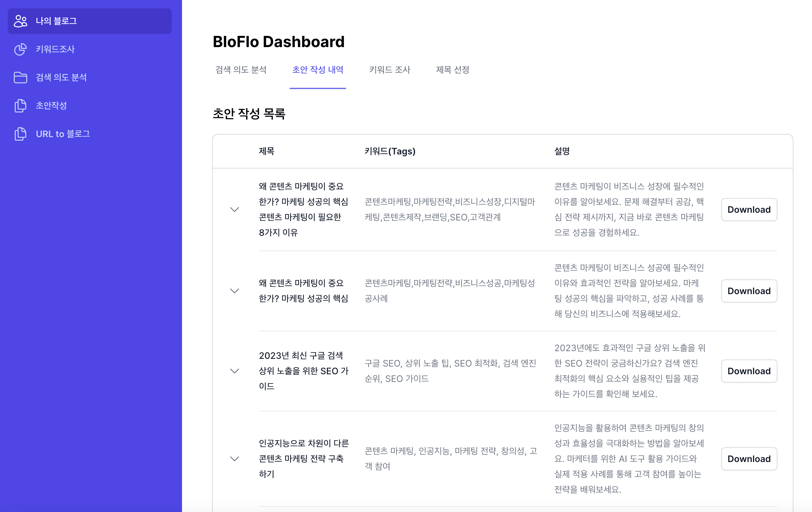Click the 2023년 최신 구글 검색 title text
The image size is (812, 512).
[301, 355]
